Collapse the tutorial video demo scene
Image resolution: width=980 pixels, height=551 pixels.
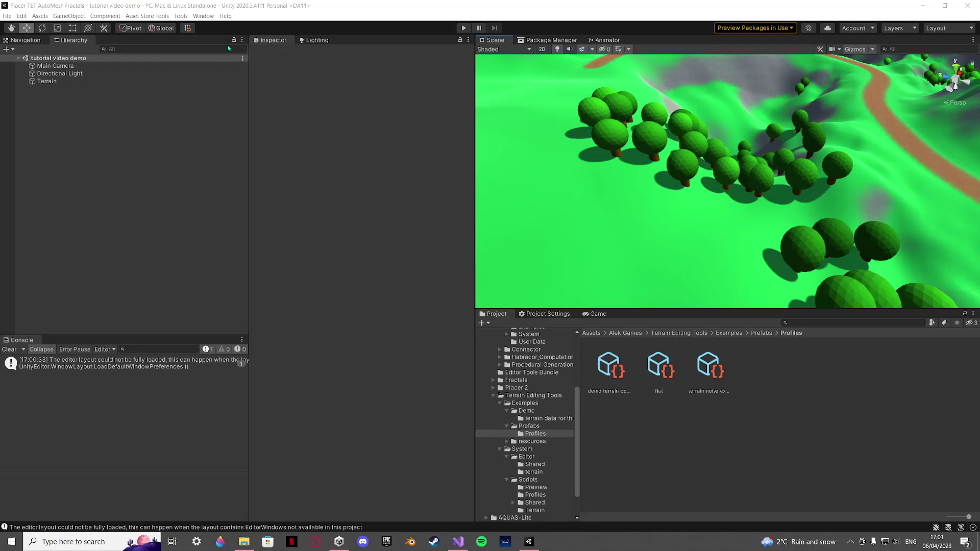pos(18,58)
